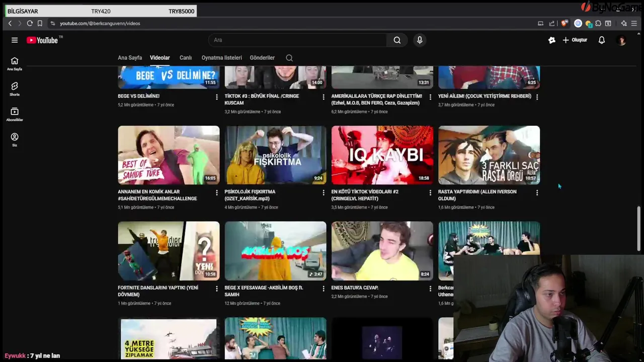This screenshot has height=362, width=644.
Task: Play the AKBİLİM BOŞ thumbnail video
Action: 275,251
